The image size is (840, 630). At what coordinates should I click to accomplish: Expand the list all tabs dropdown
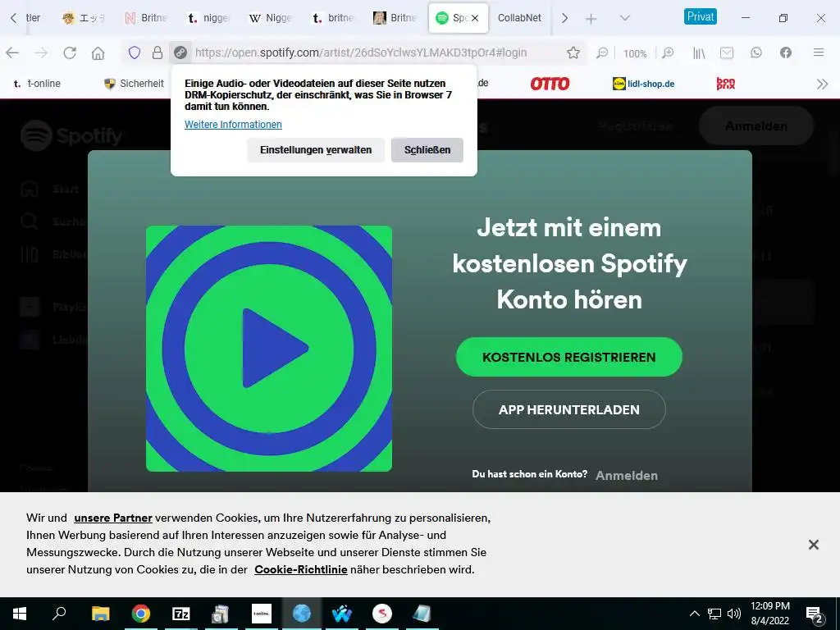click(624, 18)
